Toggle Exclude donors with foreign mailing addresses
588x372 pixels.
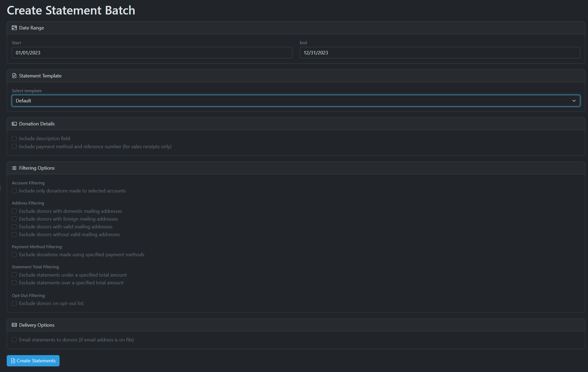point(14,219)
